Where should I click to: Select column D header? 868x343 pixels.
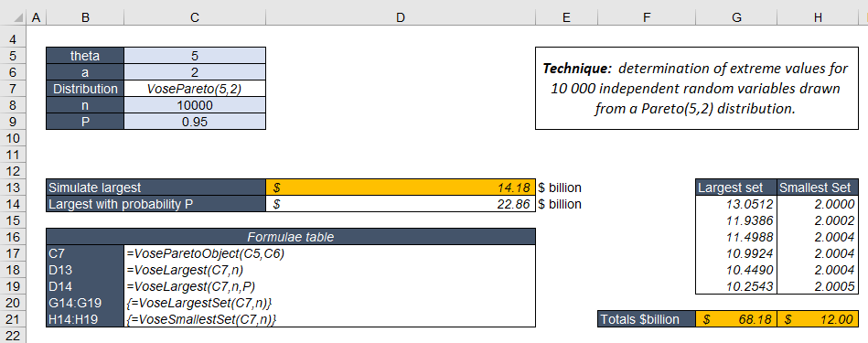[401, 17]
